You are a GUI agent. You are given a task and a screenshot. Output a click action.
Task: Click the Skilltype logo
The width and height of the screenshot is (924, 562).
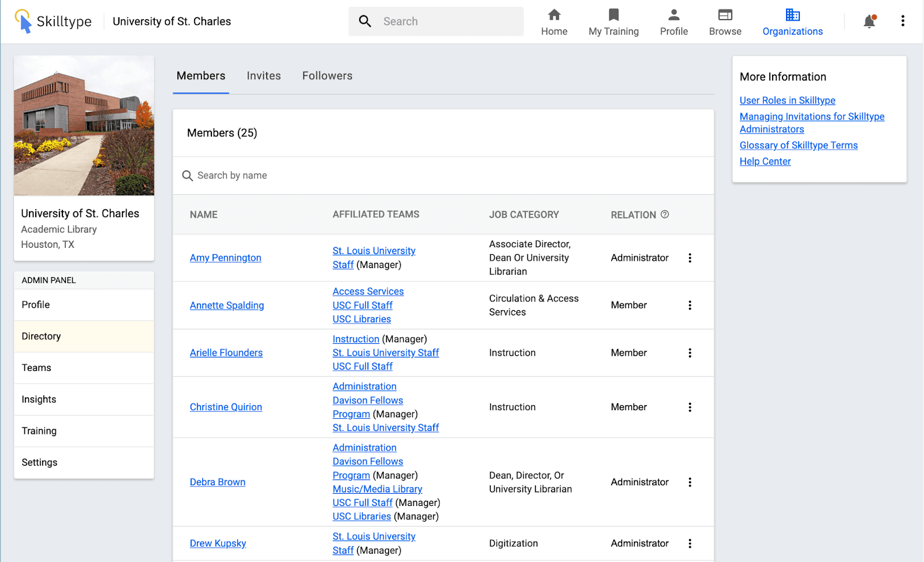point(53,21)
